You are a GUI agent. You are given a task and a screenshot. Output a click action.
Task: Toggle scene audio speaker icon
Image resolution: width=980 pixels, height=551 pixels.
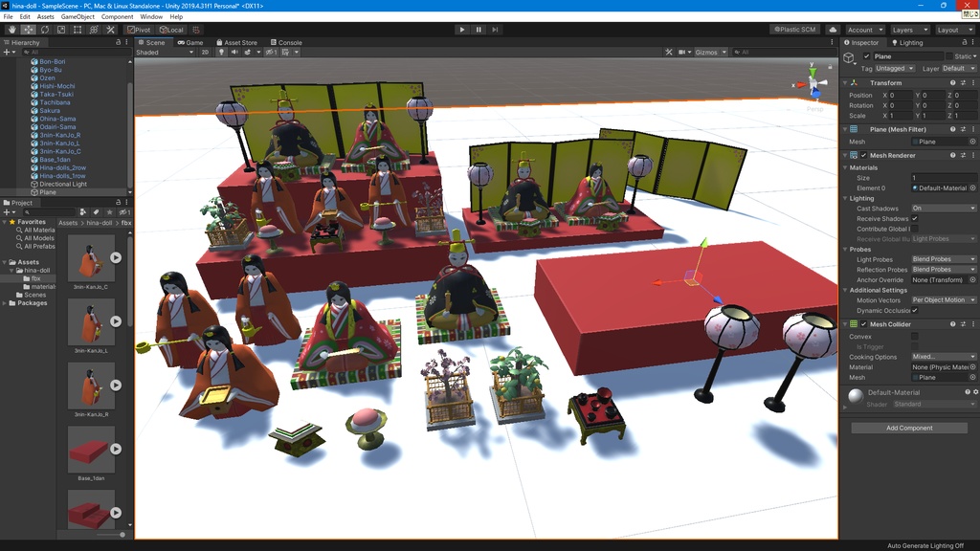click(234, 53)
